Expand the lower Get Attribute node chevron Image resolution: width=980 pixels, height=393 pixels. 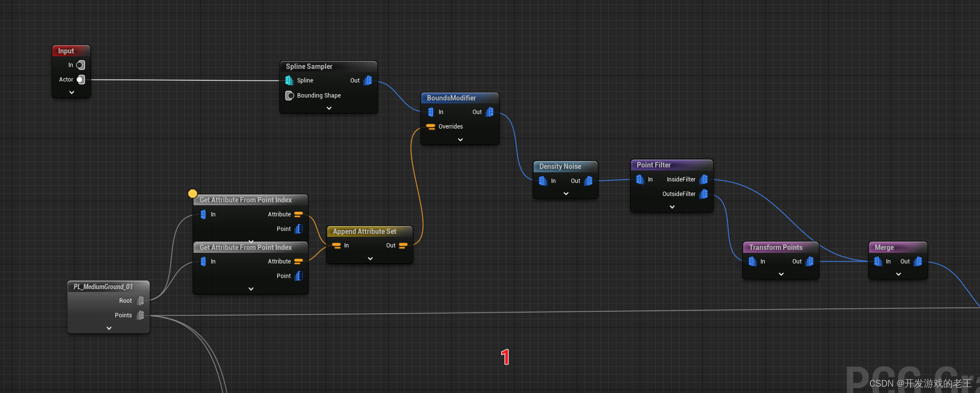[251, 289]
